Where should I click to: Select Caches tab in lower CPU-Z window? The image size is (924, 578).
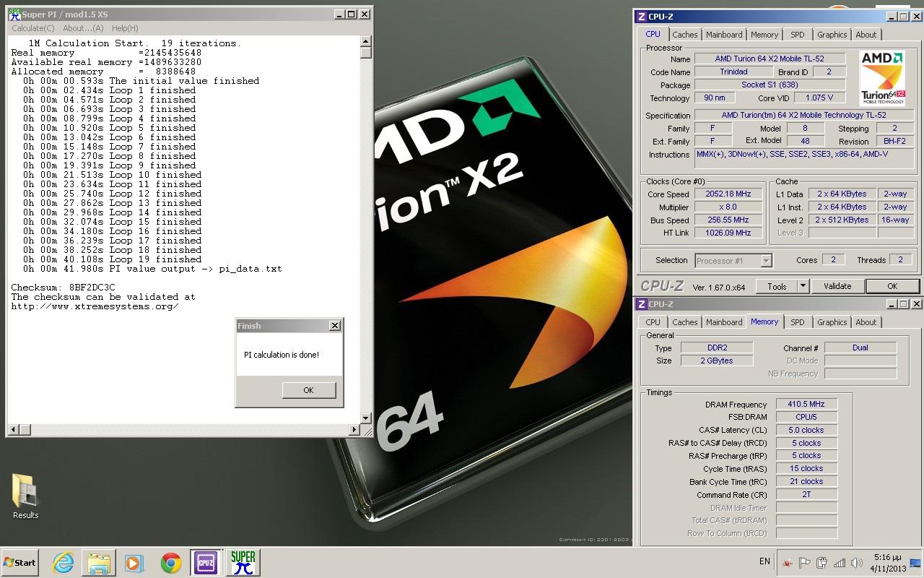coord(684,322)
